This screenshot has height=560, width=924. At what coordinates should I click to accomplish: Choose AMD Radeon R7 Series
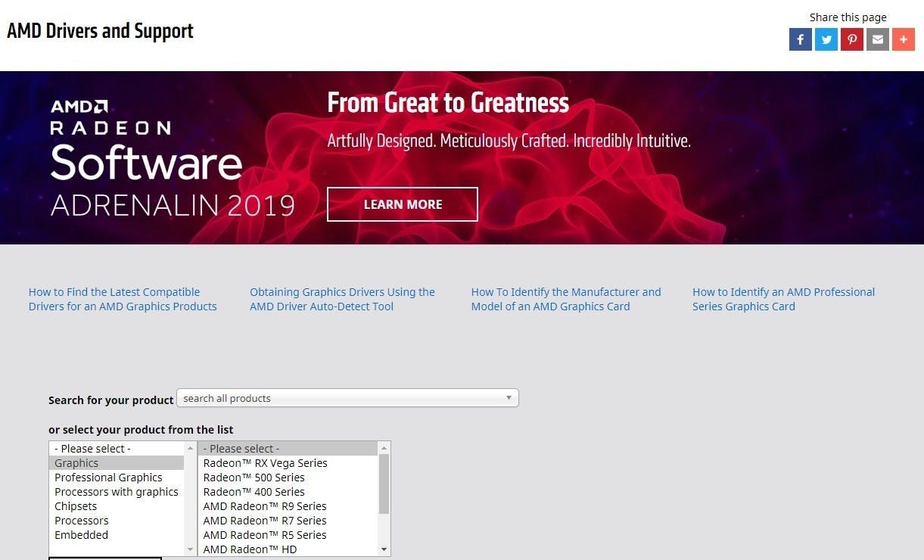[288, 521]
